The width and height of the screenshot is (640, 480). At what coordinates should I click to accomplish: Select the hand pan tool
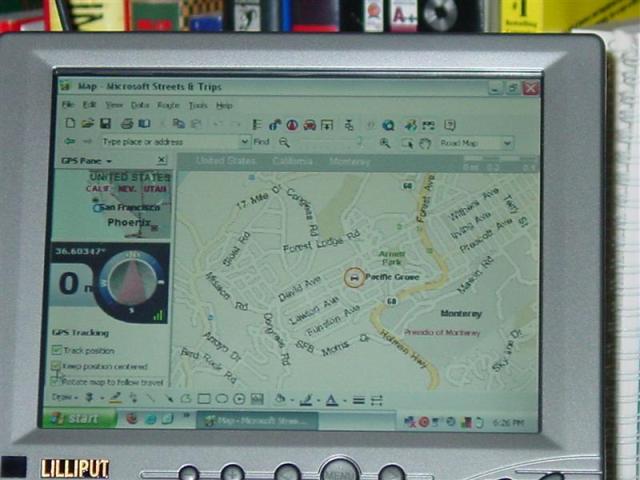click(x=425, y=143)
